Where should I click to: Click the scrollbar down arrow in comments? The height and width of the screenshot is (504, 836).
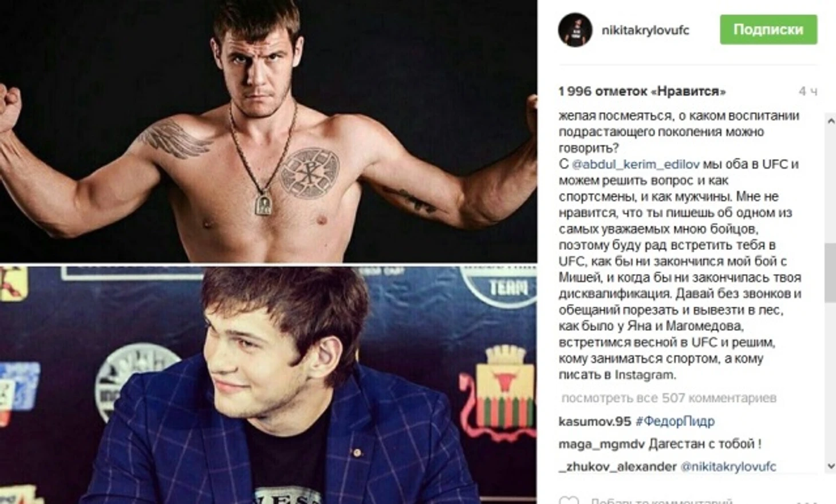(x=830, y=466)
